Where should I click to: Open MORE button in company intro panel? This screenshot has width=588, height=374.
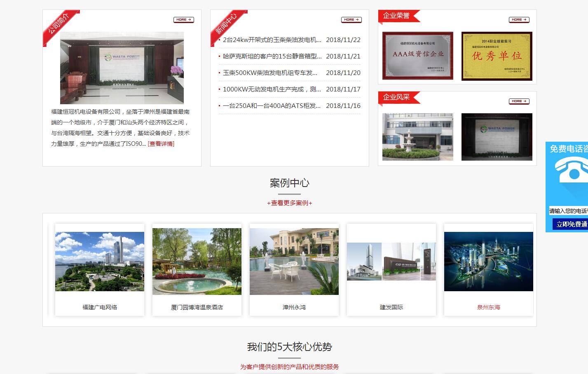183,20
